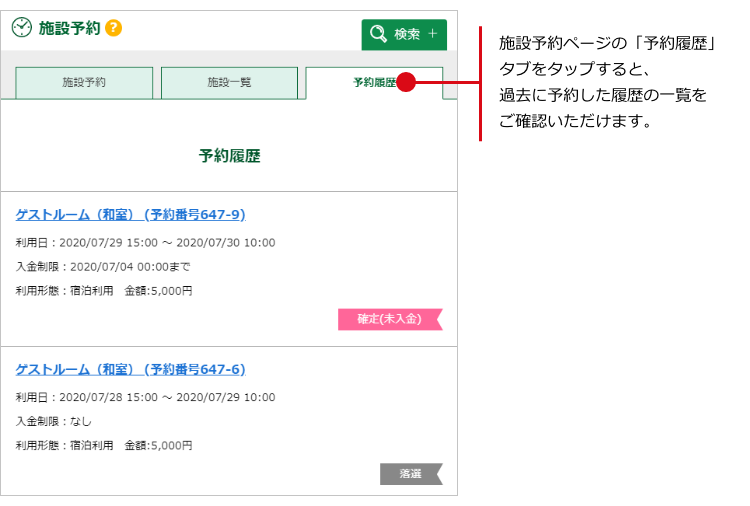Viewport: 750px width, 506px height.
Task: Open the yellow question mark help icon
Action: tap(113, 28)
